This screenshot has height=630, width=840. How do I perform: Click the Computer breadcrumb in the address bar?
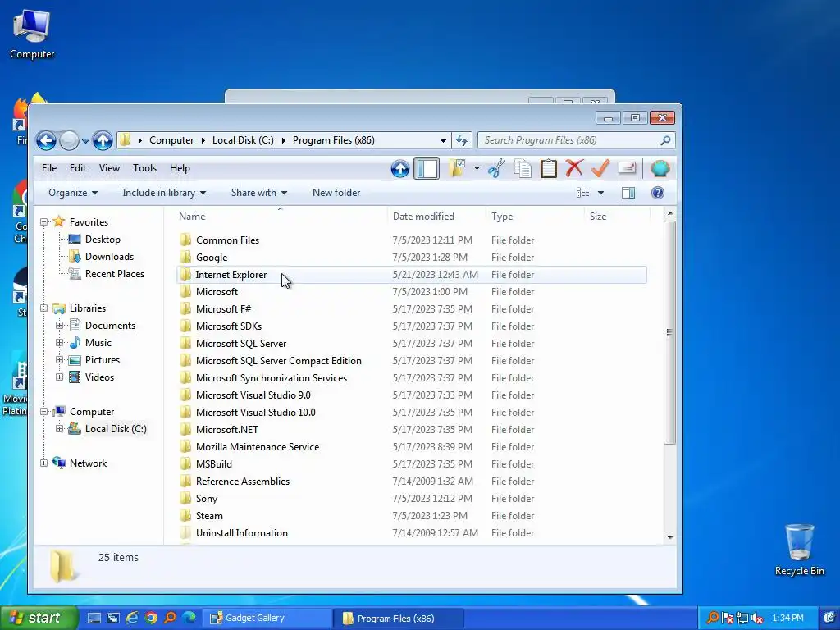pyautogui.click(x=171, y=140)
